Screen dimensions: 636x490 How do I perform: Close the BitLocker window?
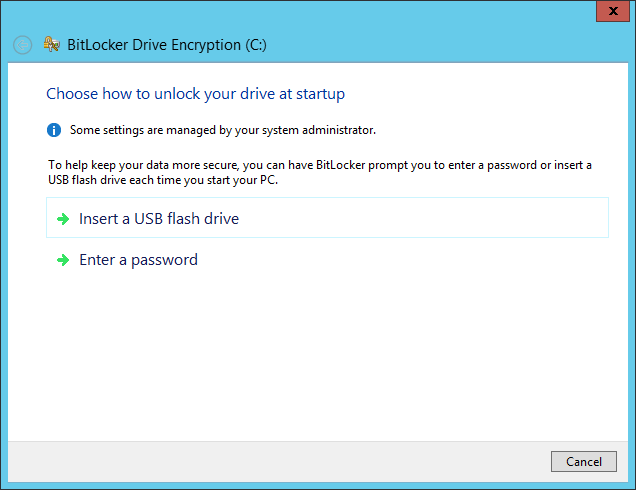click(x=613, y=11)
